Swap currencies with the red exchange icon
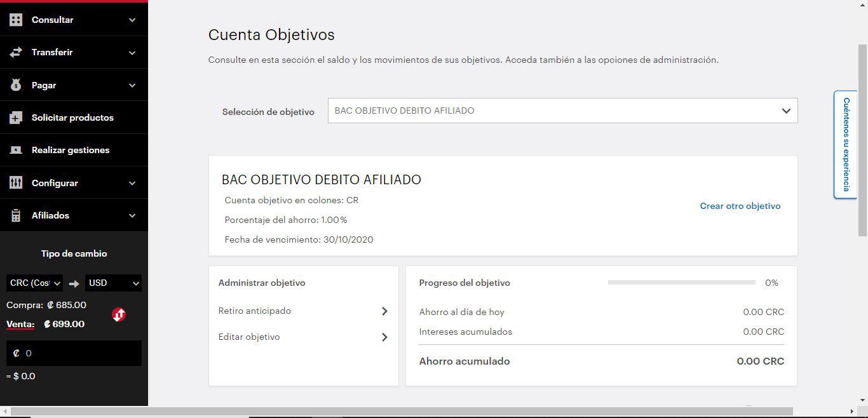Viewport: 868px width, 418px height. click(119, 314)
